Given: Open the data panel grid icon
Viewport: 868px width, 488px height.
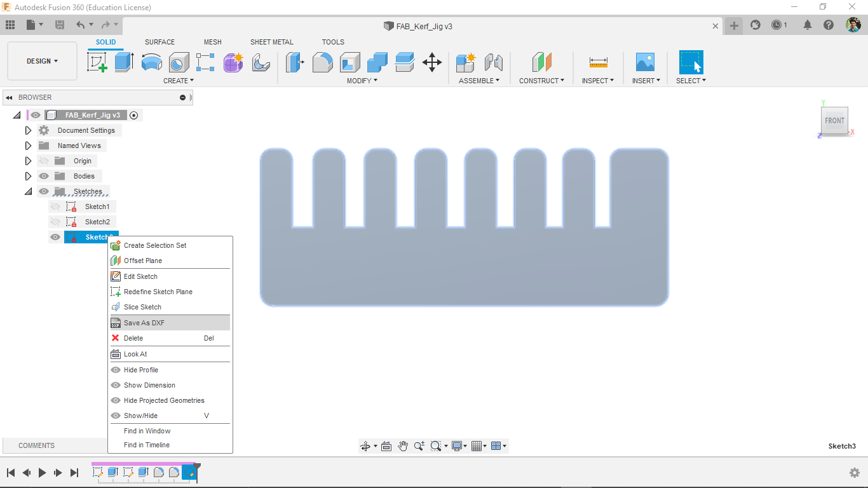Looking at the screenshot, I should [10, 25].
